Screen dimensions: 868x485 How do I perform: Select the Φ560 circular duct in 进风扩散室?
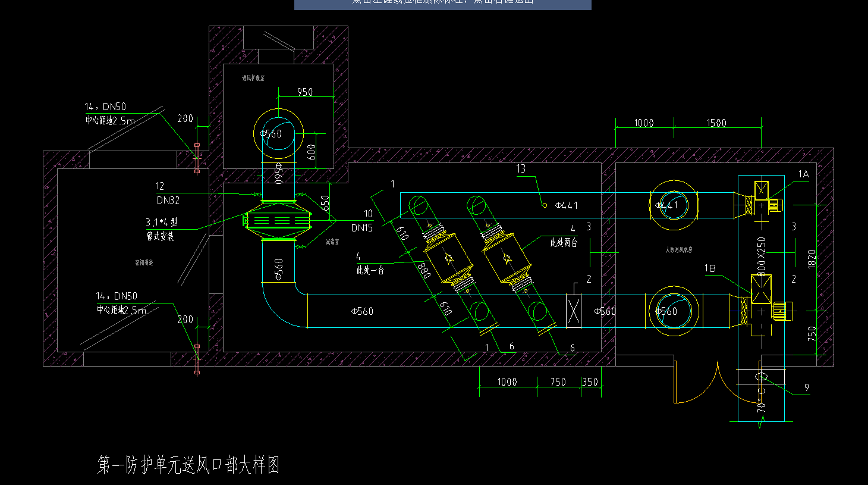pyautogui.click(x=278, y=133)
